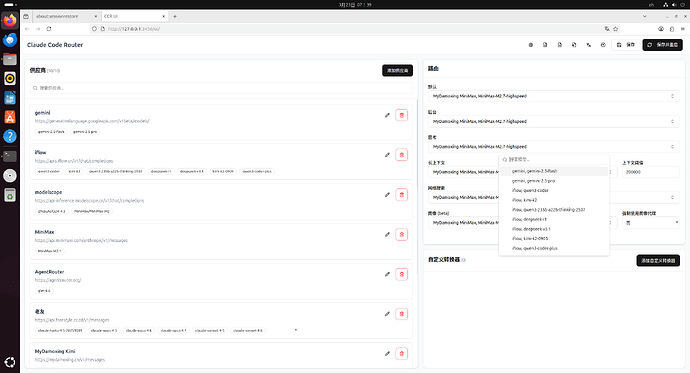The image size is (690, 373).
Task: Select gemini, gemini-2.5-flash from the list
Action: tap(554, 171)
